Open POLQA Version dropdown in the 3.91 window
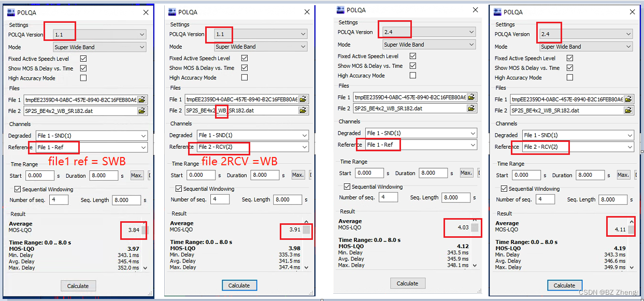Viewport: 644px width, 301px height. [x=261, y=34]
